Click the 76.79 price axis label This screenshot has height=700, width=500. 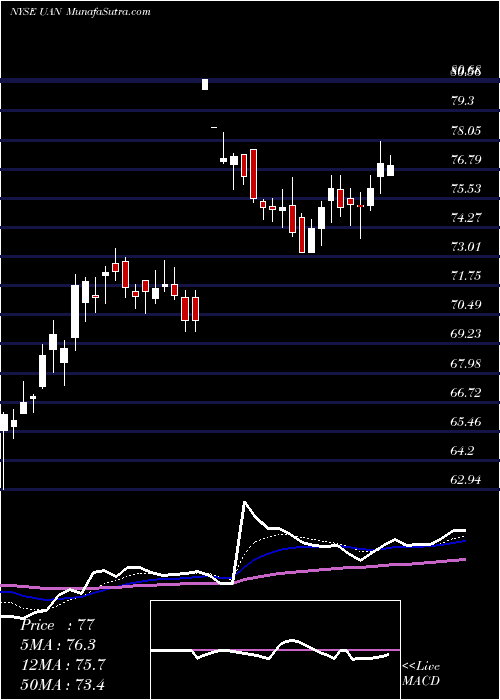466,159
